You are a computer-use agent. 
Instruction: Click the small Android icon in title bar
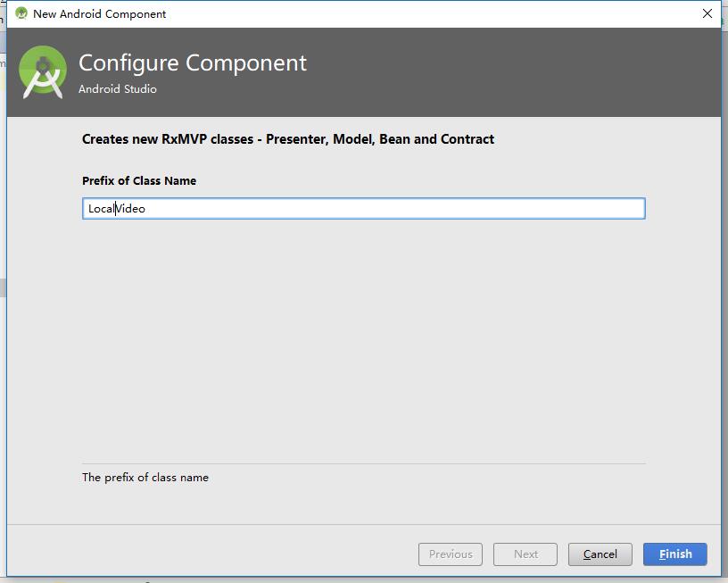point(21,13)
